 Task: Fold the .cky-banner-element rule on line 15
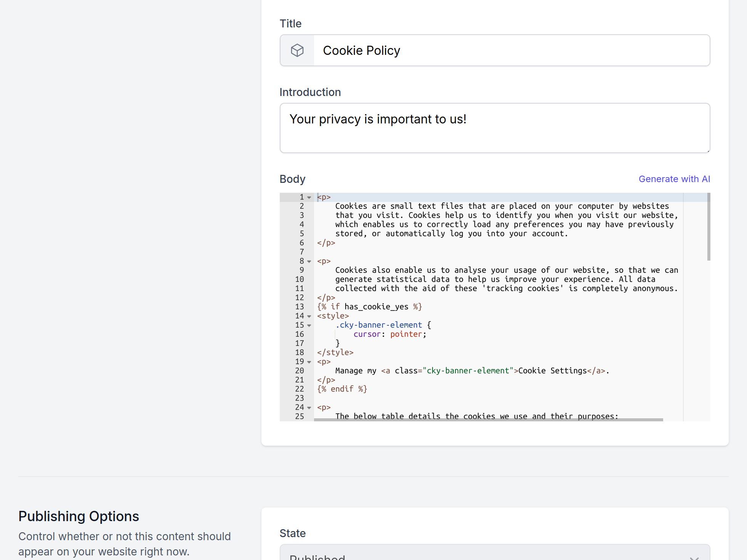tap(309, 325)
